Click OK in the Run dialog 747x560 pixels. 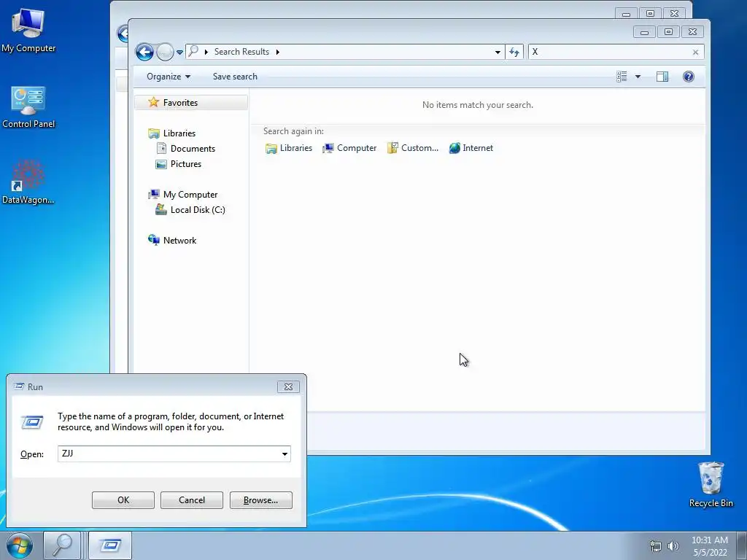[123, 500]
